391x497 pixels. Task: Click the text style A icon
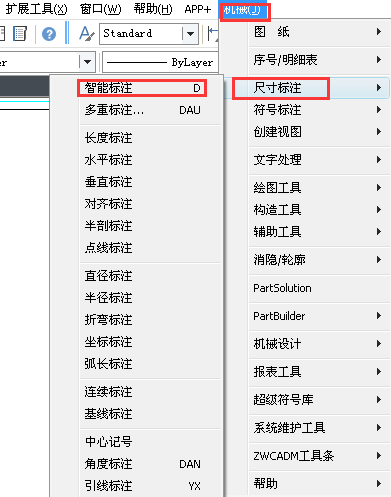tap(86, 34)
